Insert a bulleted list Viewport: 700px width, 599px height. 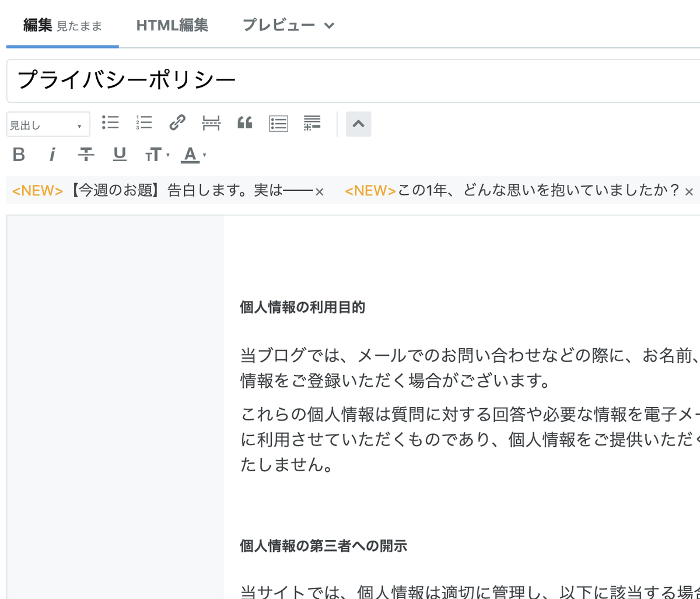[110, 123]
